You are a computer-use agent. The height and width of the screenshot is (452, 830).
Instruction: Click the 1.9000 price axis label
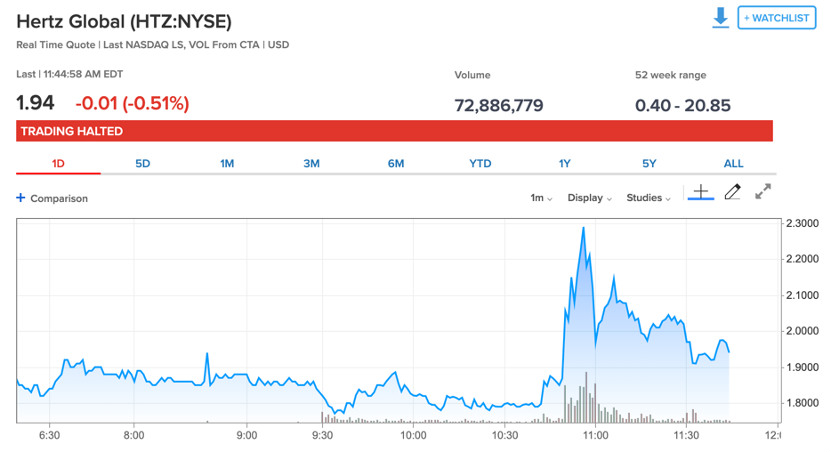point(802,367)
